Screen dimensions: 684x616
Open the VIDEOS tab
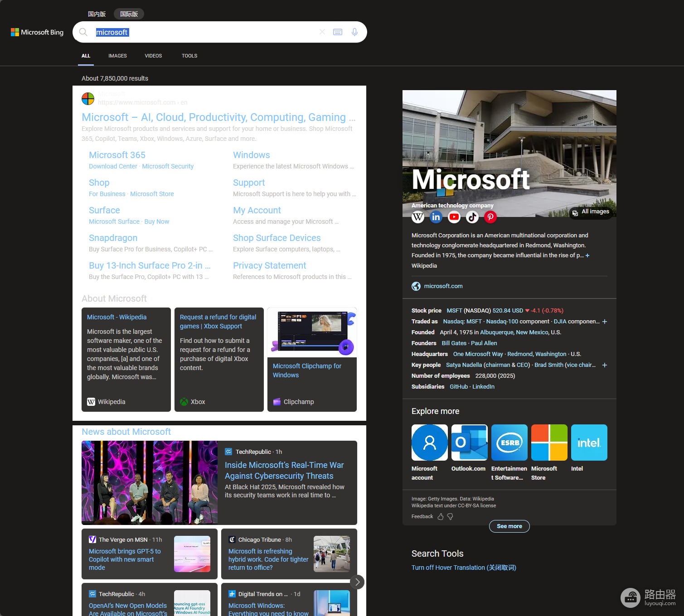153,56
